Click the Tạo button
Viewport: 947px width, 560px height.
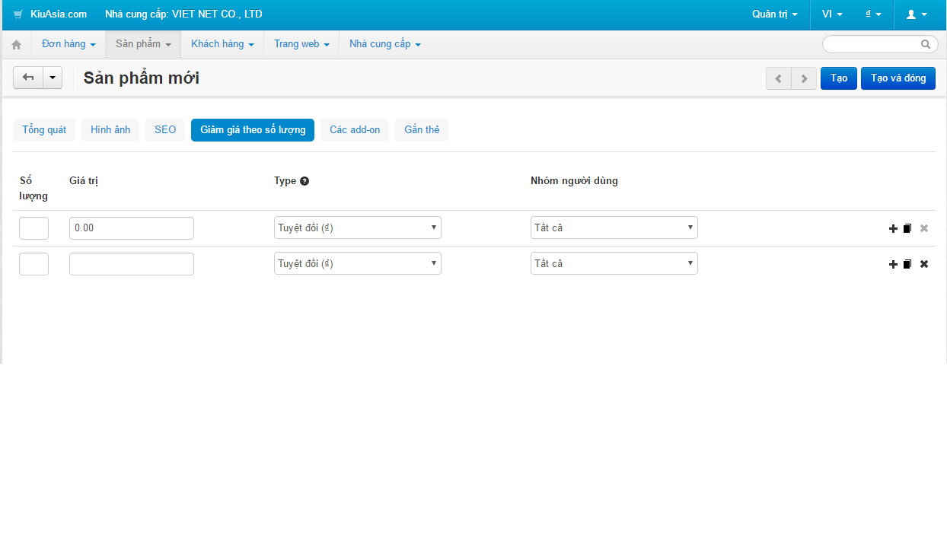839,78
